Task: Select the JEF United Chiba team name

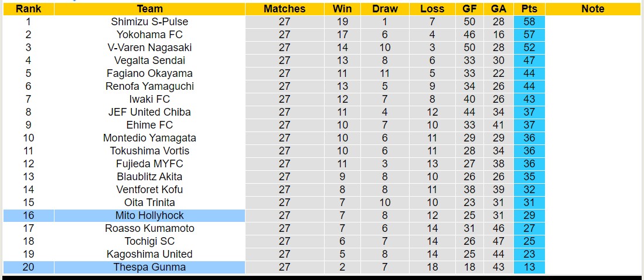Action: 149,112
